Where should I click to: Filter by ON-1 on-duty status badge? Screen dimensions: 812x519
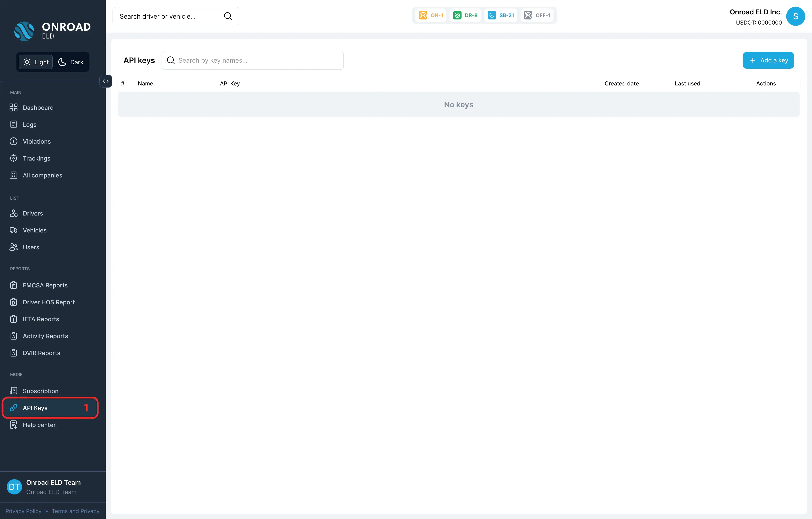(431, 15)
